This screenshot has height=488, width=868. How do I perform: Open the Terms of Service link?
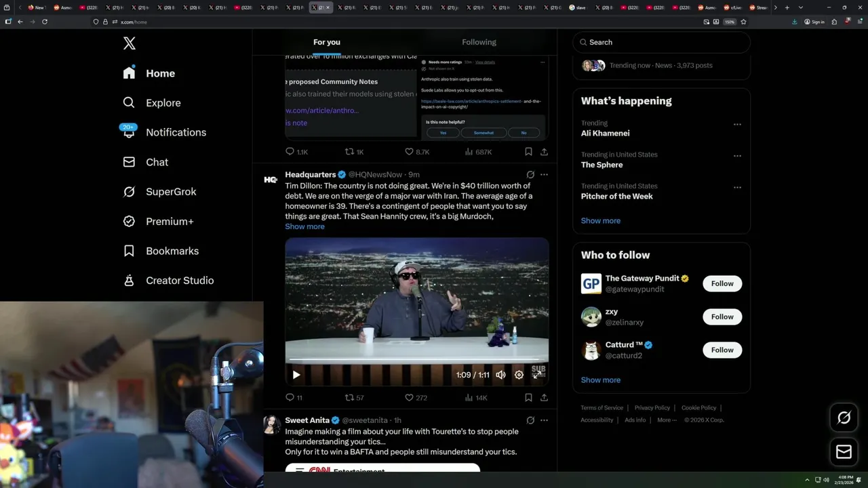[601, 408]
